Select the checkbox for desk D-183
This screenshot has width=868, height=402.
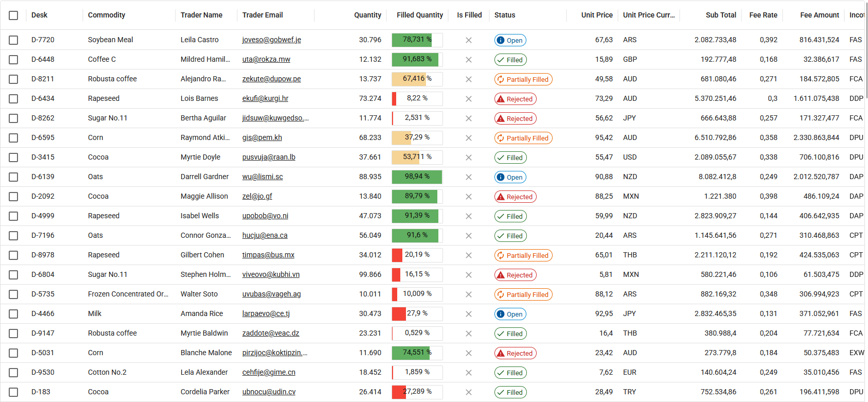coord(13,392)
